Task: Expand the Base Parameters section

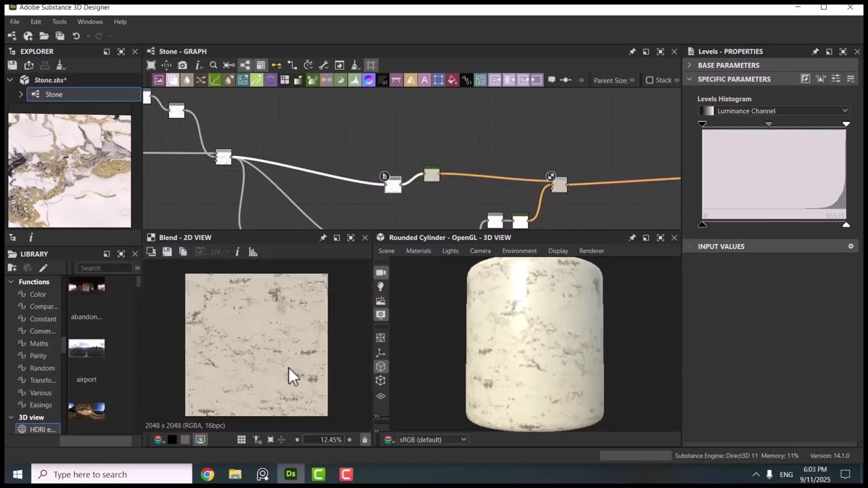Action: click(x=690, y=65)
